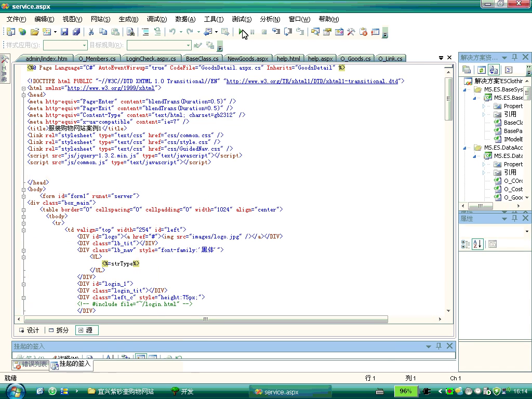The height and width of the screenshot is (399, 532).
Task: Click the Save All icon
Action: 76,32
